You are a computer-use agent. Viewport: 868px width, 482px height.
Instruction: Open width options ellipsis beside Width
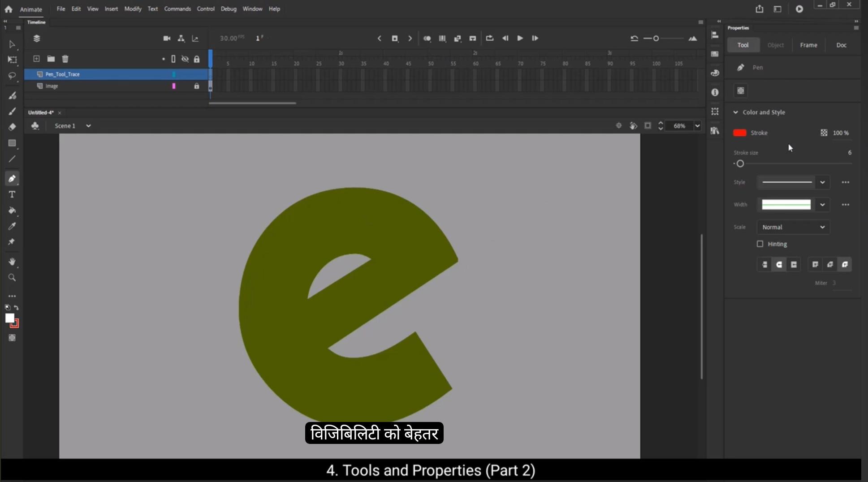click(x=846, y=205)
